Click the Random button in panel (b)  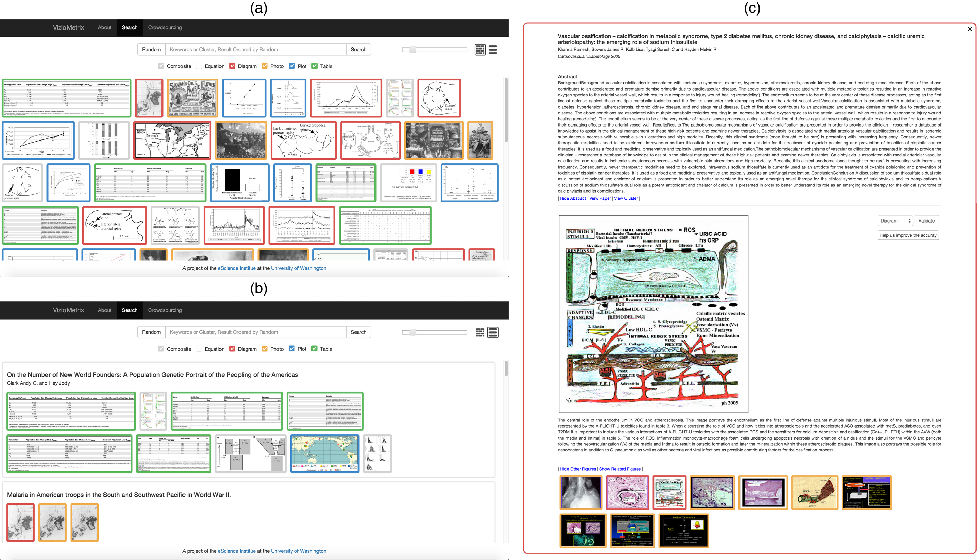tap(152, 332)
